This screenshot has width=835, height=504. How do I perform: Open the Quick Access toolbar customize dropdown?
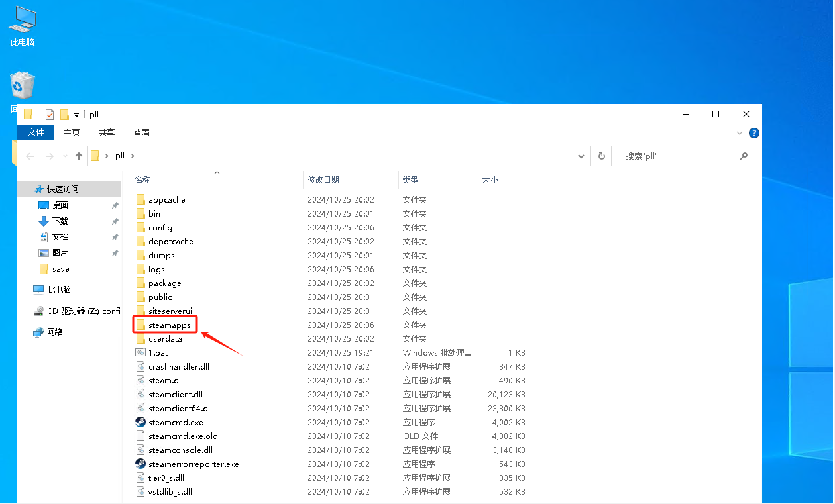pos(77,115)
